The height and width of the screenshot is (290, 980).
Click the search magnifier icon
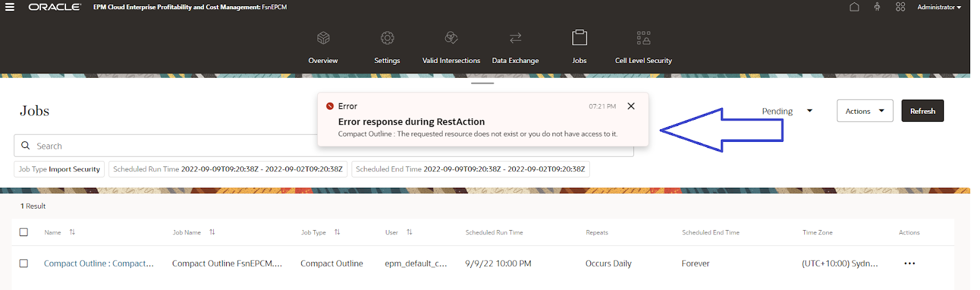coord(26,146)
